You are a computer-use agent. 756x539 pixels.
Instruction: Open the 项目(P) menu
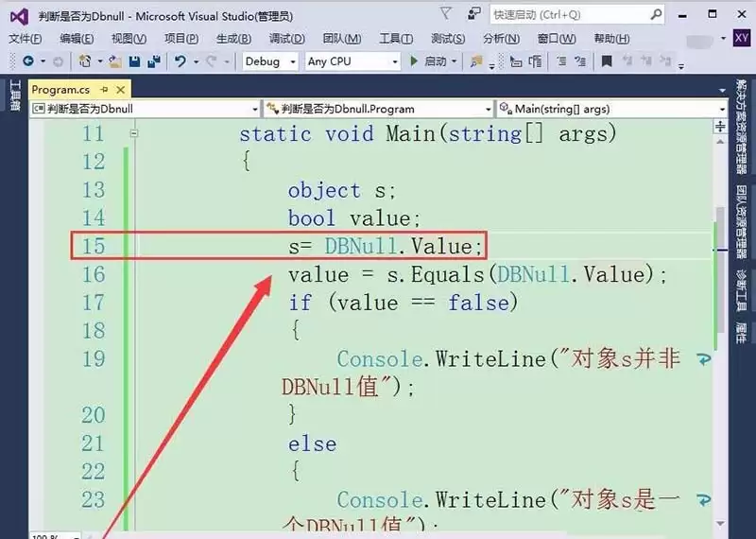(x=181, y=39)
